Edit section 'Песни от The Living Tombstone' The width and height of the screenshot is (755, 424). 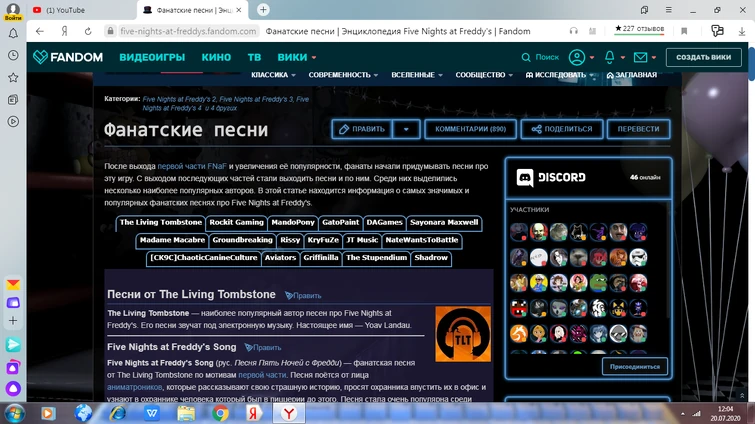pyautogui.click(x=303, y=296)
